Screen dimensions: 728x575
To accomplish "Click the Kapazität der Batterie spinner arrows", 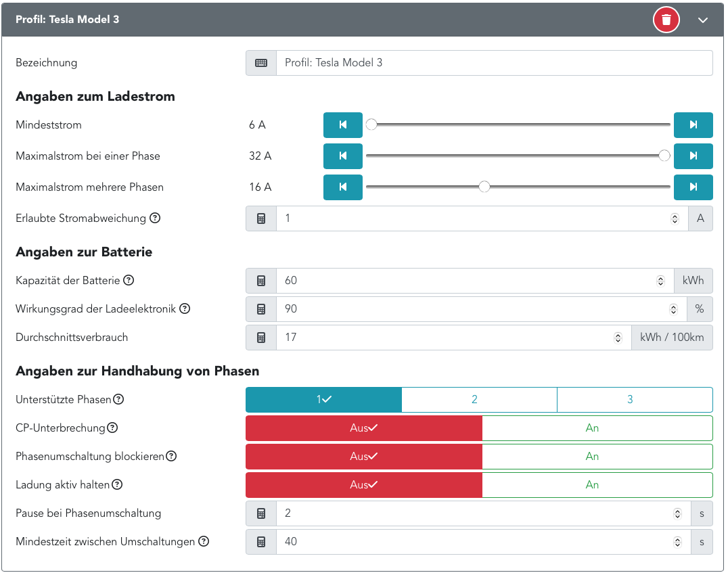I will click(660, 281).
